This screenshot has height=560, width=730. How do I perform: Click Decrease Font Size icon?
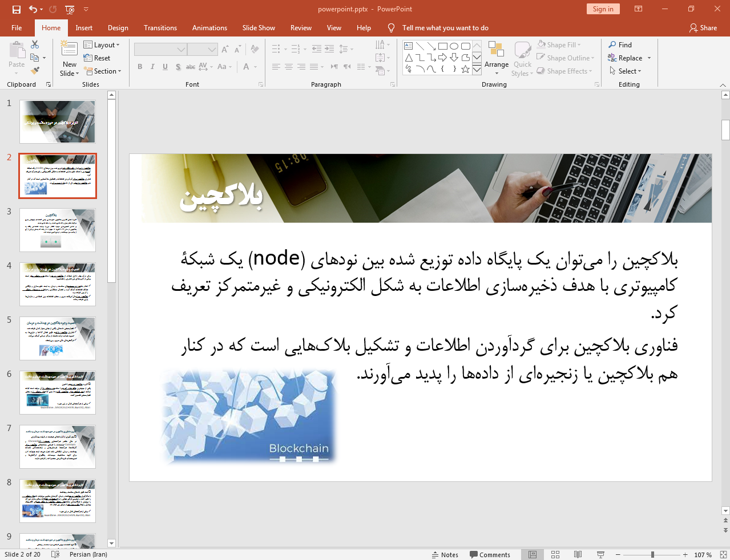[237, 50]
